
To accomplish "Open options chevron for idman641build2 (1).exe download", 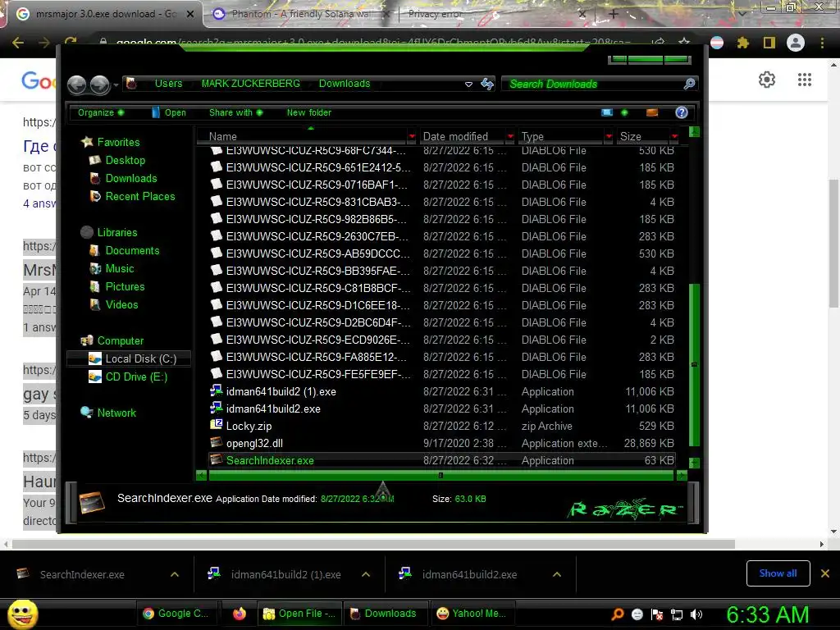I will [366, 574].
